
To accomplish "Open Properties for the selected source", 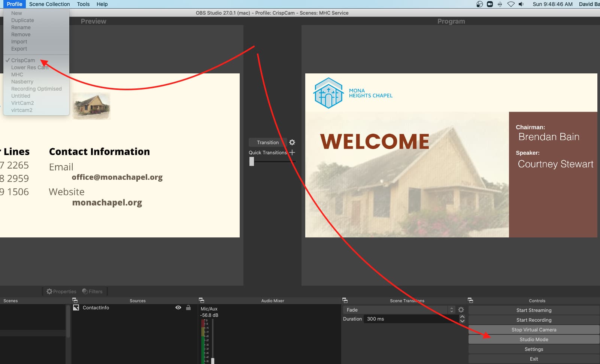I will click(61, 291).
